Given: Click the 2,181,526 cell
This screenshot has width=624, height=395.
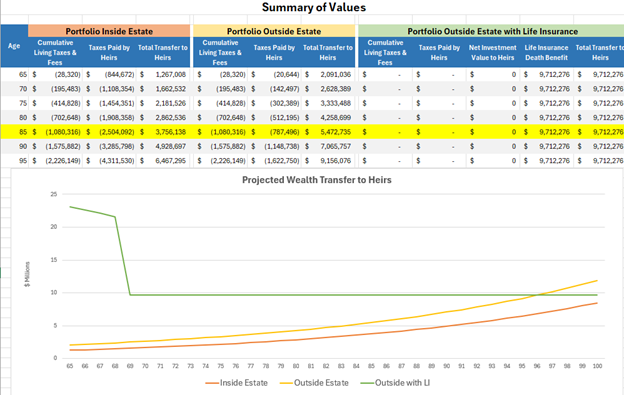Looking at the screenshot, I should click(163, 103).
